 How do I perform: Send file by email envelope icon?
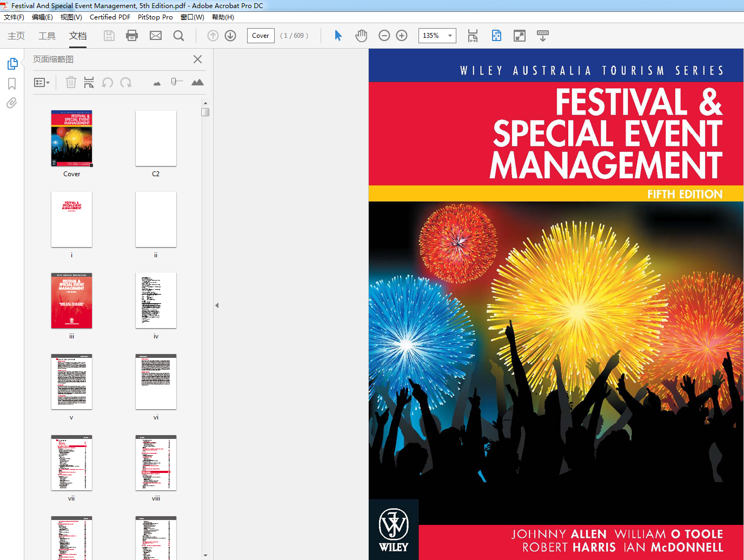pos(156,36)
